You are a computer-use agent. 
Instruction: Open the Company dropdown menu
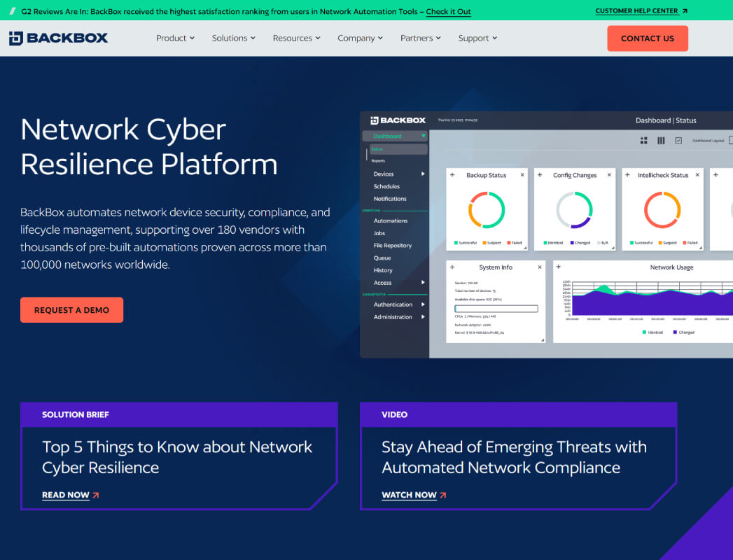[361, 38]
